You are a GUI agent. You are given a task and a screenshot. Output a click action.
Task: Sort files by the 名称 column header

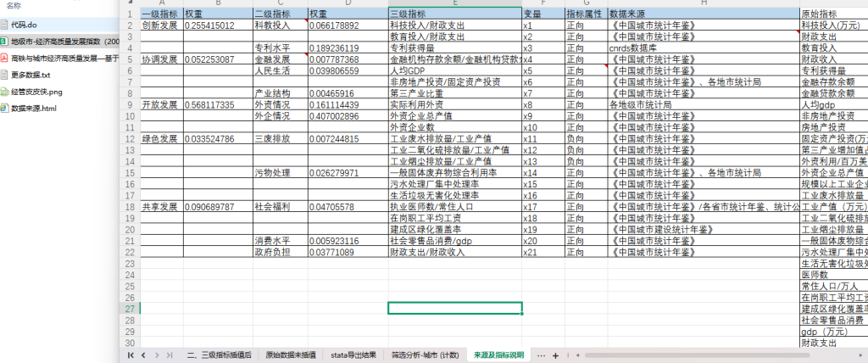[14, 5]
